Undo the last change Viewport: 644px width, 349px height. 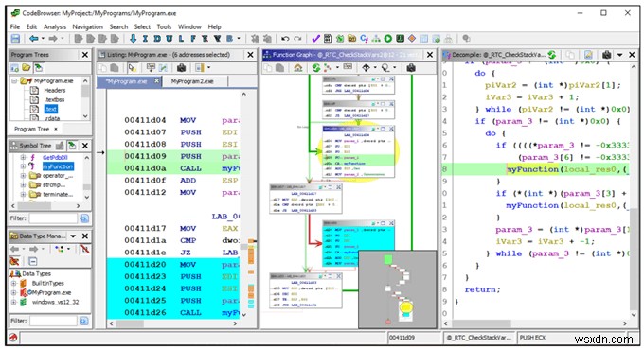click(285, 39)
